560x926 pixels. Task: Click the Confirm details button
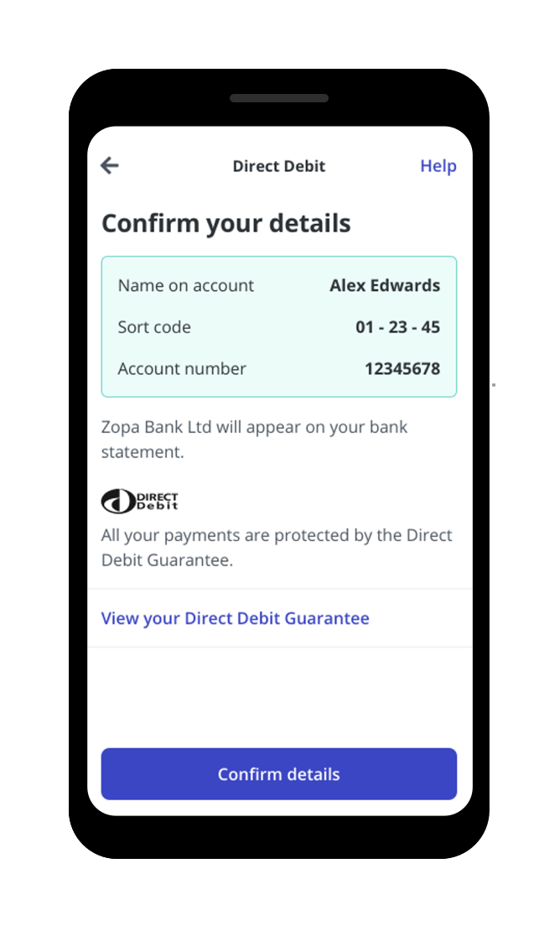[x=278, y=773]
